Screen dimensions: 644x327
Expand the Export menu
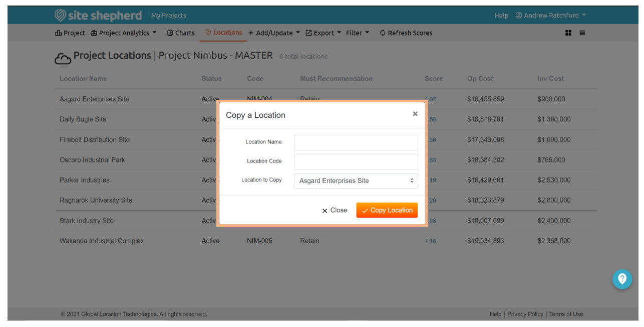click(x=324, y=33)
